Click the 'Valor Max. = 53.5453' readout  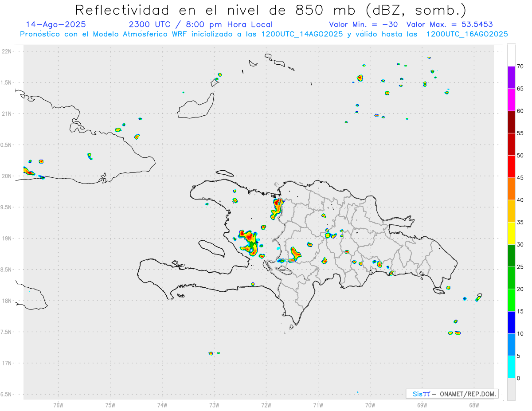tap(450, 24)
